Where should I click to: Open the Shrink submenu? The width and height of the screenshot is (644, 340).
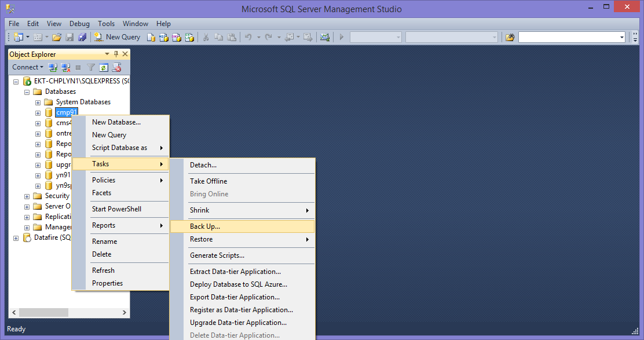coord(242,210)
